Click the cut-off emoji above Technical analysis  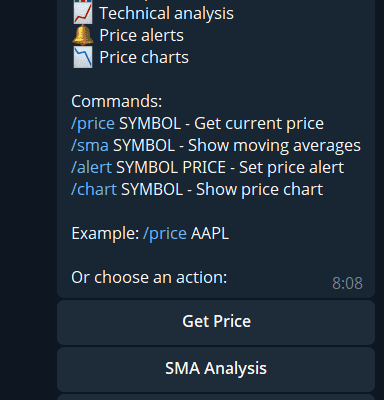click(82, 1)
